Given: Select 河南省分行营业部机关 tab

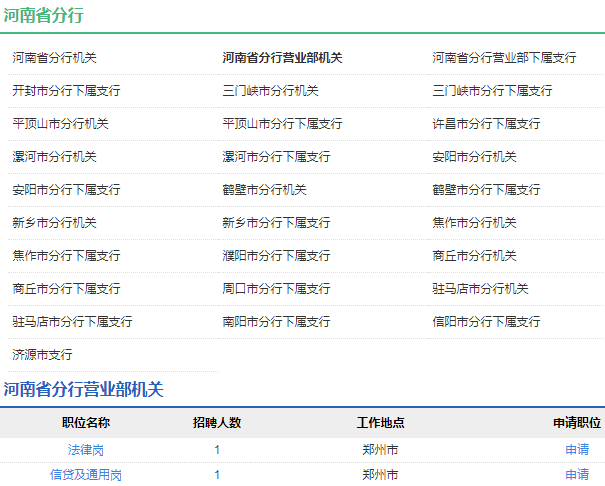Looking at the screenshot, I should click(282, 58).
